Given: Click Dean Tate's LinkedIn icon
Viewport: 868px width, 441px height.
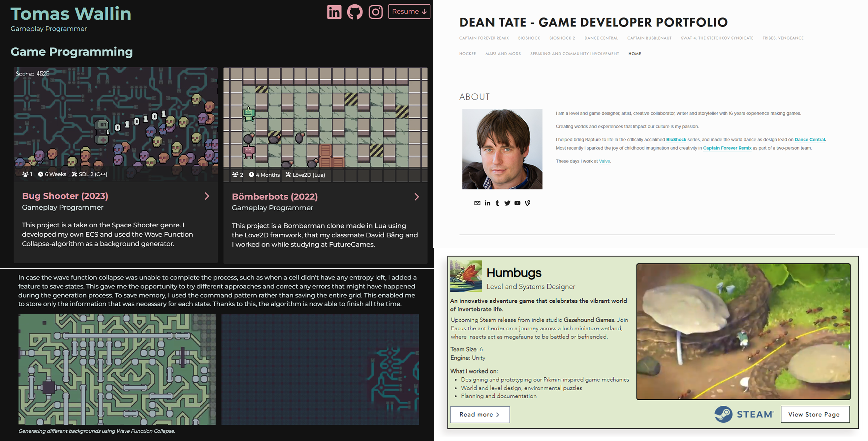Looking at the screenshot, I should (487, 203).
